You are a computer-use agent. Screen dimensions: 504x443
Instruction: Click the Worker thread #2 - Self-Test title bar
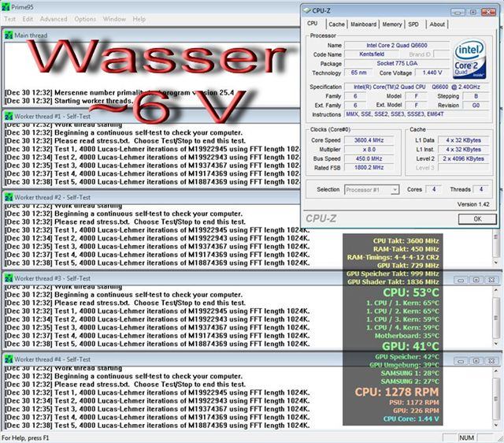(151, 198)
